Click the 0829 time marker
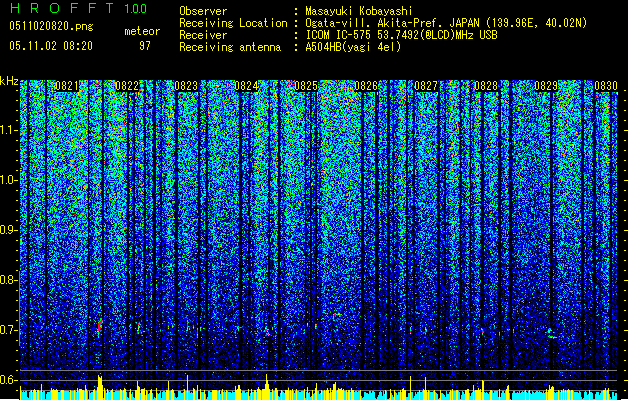 (546, 86)
